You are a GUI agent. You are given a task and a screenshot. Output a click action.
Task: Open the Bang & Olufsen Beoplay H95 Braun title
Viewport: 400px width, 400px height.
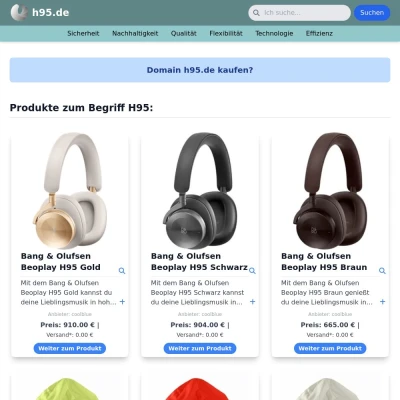pyautogui.click(x=324, y=262)
